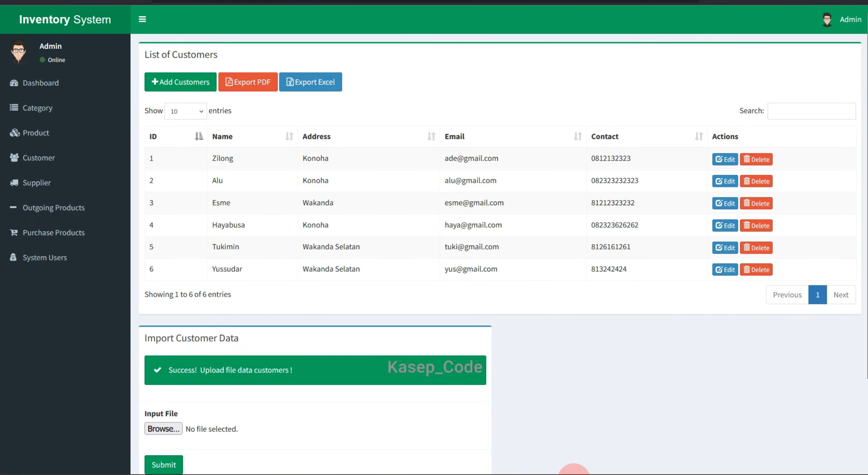Go to the Previous page

(787, 295)
